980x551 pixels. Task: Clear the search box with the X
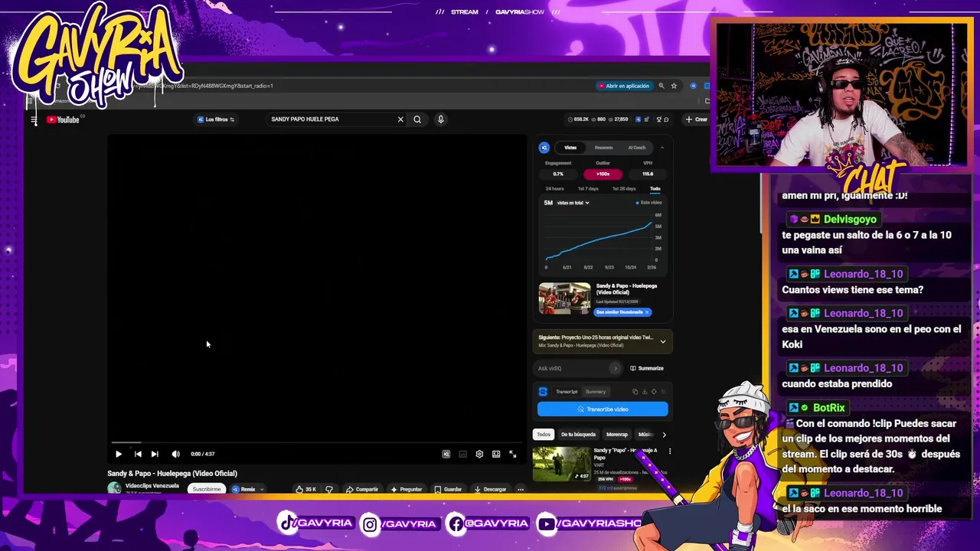tap(400, 119)
